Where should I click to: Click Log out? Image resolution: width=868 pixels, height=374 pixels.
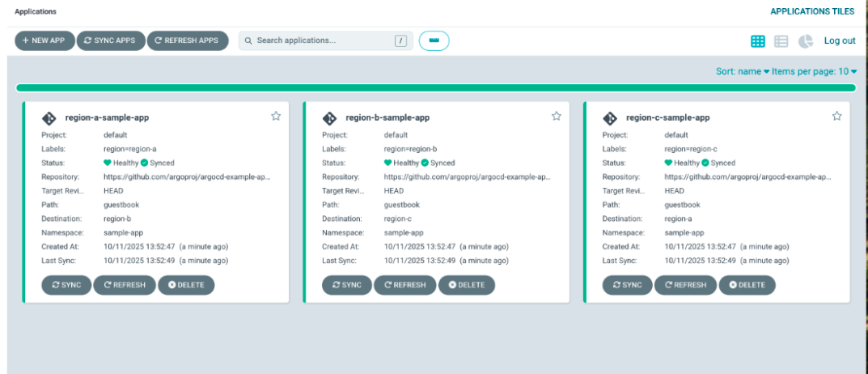tap(840, 41)
